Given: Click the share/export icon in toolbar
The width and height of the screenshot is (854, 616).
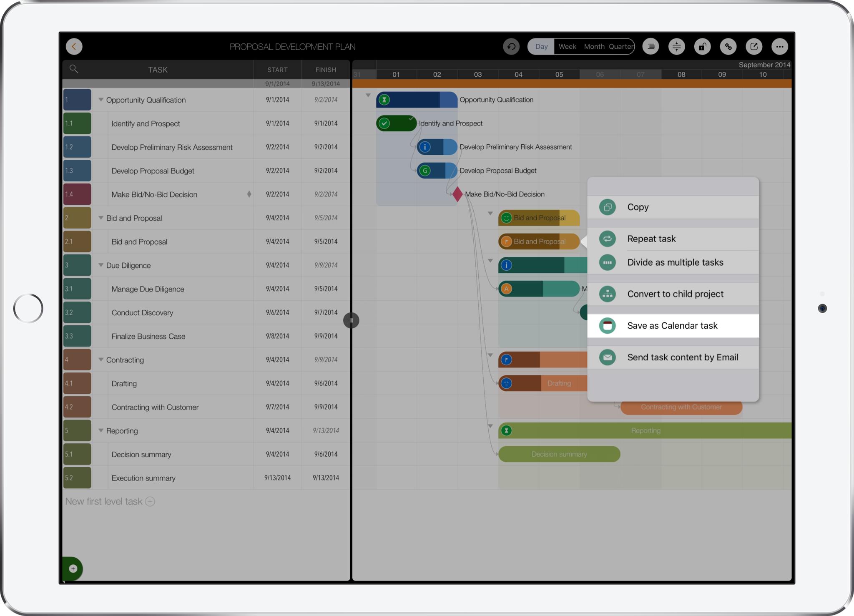Looking at the screenshot, I should pos(754,47).
